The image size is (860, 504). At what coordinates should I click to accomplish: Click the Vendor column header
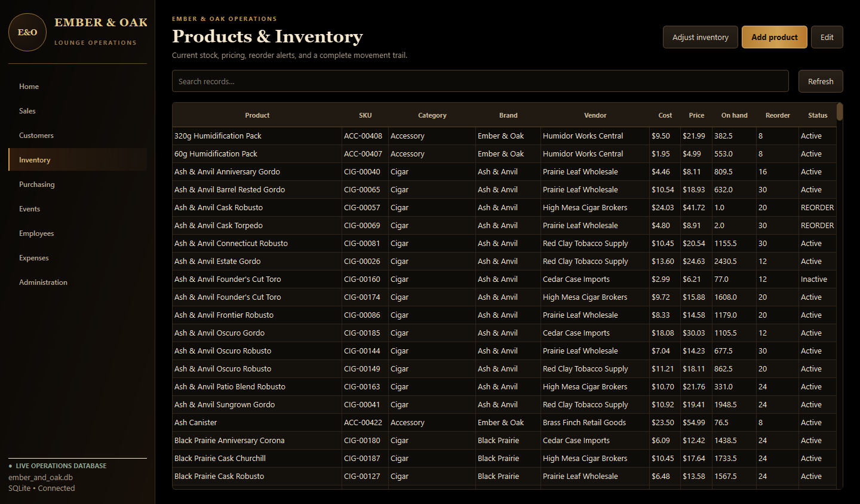pyautogui.click(x=595, y=115)
